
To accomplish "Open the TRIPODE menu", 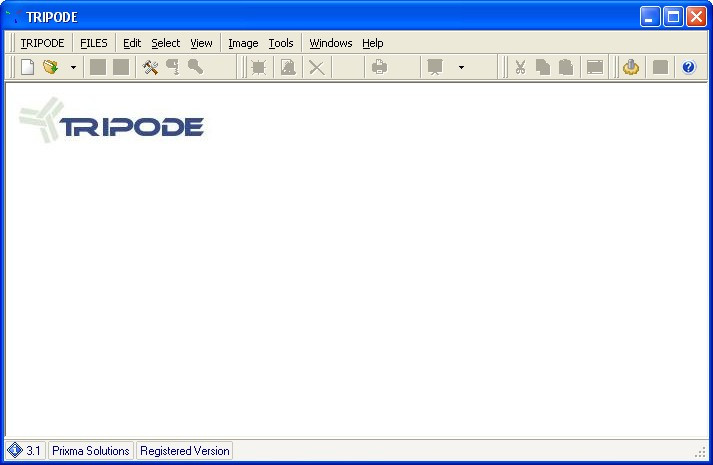I will click(42, 43).
